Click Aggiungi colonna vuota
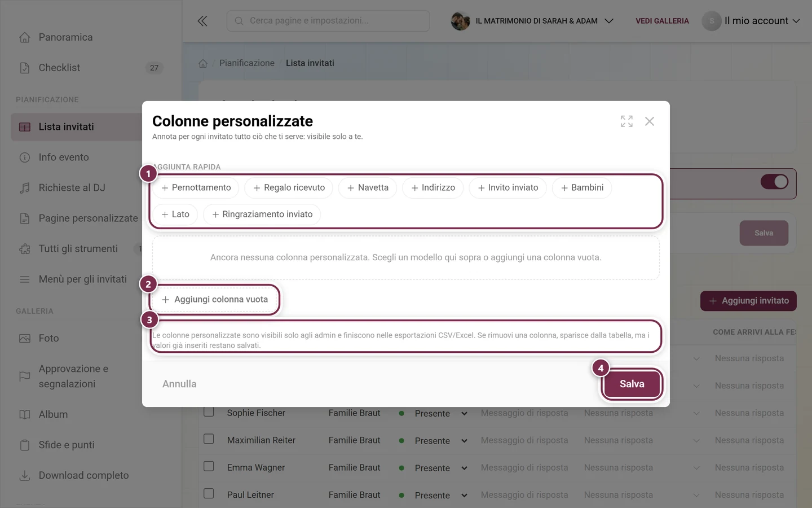This screenshot has height=508, width=812. (x=215, y=300)
